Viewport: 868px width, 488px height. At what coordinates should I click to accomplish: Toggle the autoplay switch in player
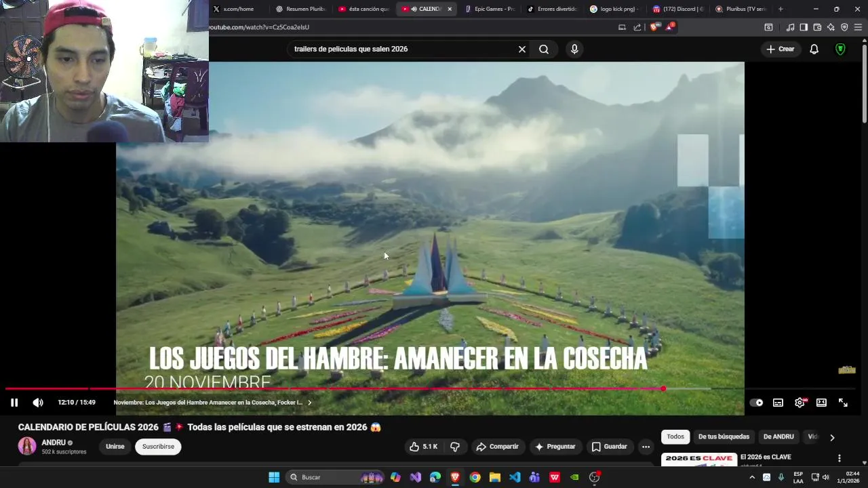(756, 403)
